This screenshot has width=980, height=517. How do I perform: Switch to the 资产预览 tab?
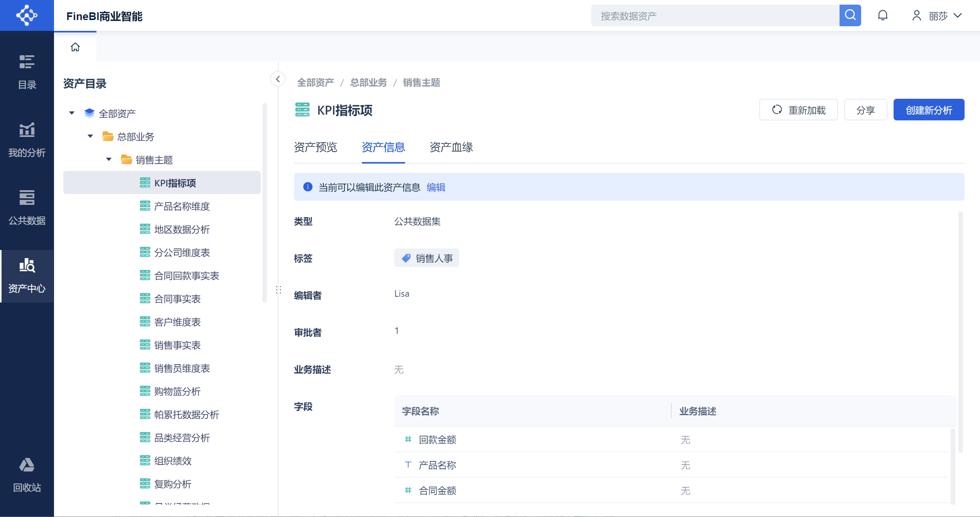coord(315,147)
